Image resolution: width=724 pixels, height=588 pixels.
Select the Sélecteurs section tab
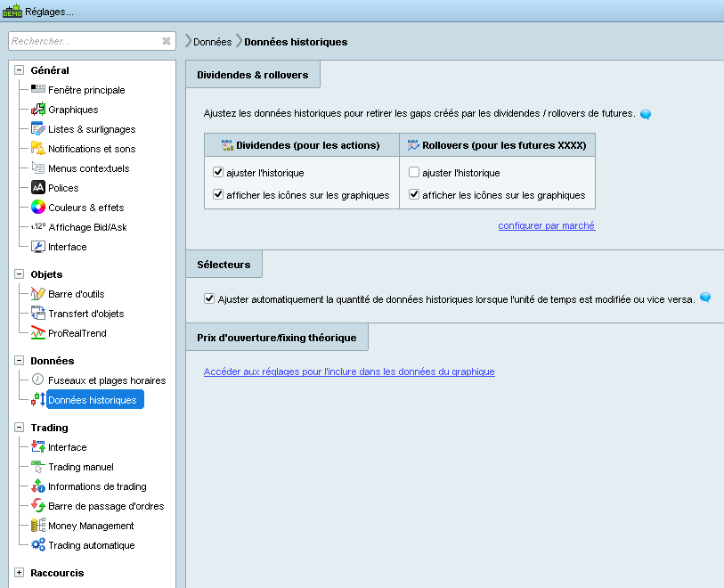pos(224,265)
